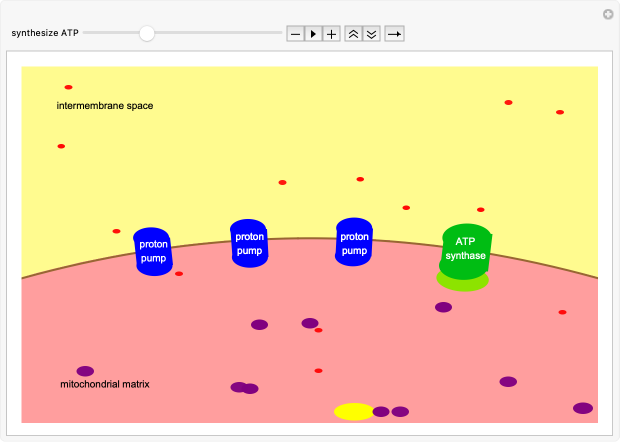Click the double down-arrow slower button
The image size is (620, 443).
tap(370, 34)
